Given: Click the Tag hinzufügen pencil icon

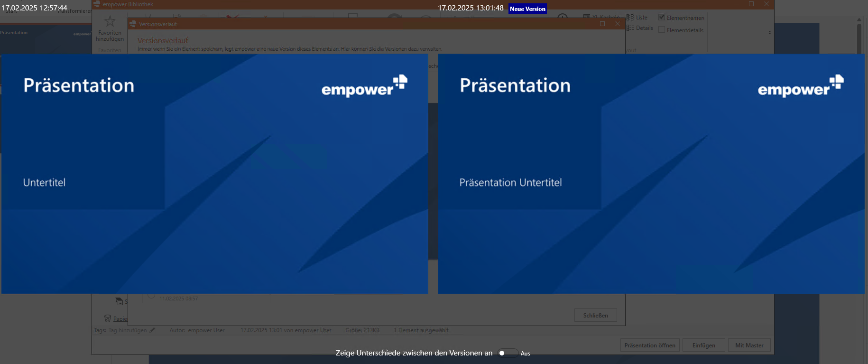Looking at the screenshot, I should [x=152, y=330].
